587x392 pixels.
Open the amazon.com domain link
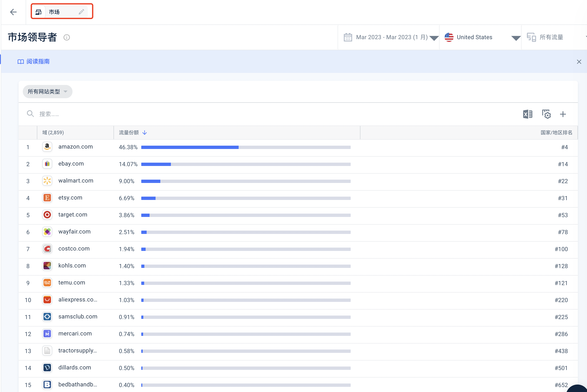pos(75,147)
